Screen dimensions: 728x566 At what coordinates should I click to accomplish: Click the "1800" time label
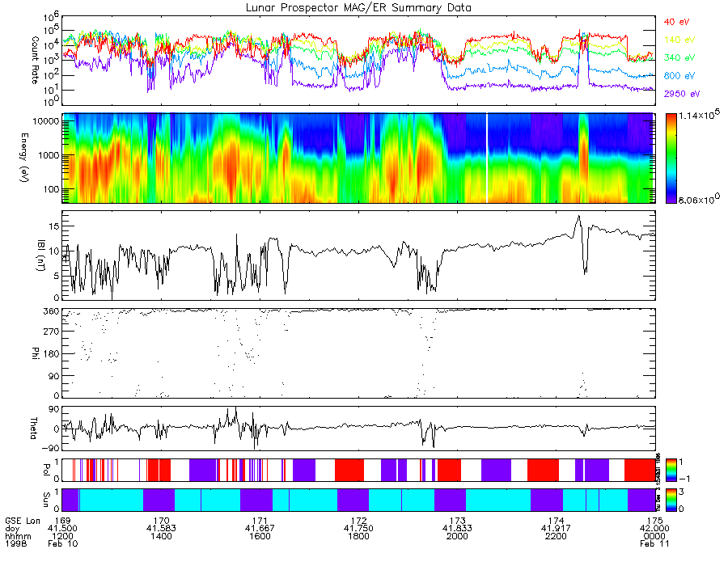coord(358,536)
